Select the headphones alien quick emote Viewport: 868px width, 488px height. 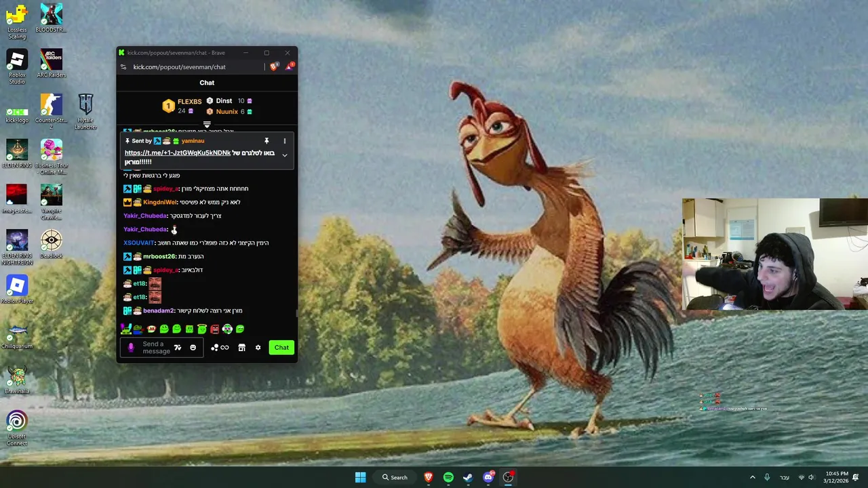227,329
